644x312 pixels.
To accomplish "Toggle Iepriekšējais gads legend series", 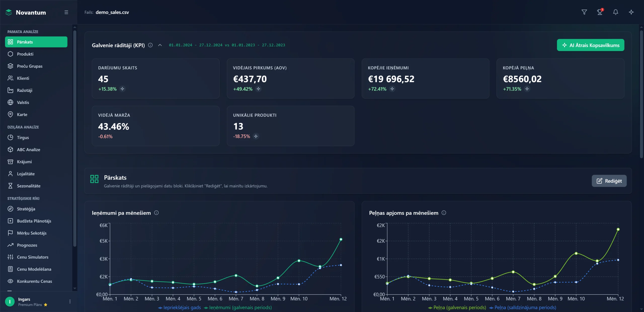I will [180, 307].
